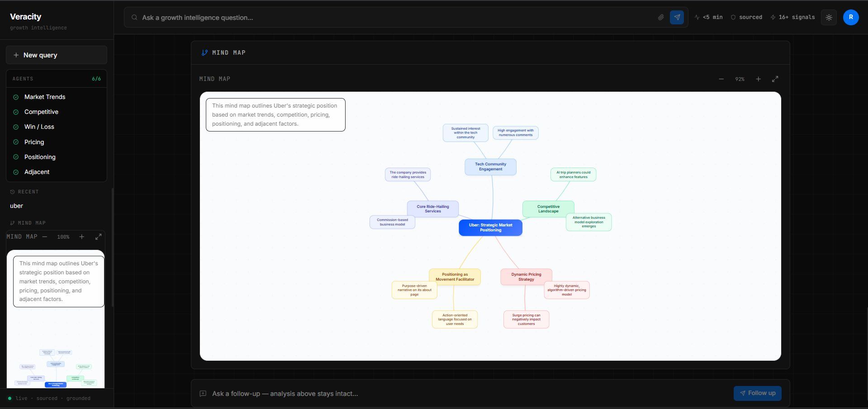This screenshot has height=409, width=868.
Task: Click the search magnifier icon in query bar
Action: click(x=134, y=17)
